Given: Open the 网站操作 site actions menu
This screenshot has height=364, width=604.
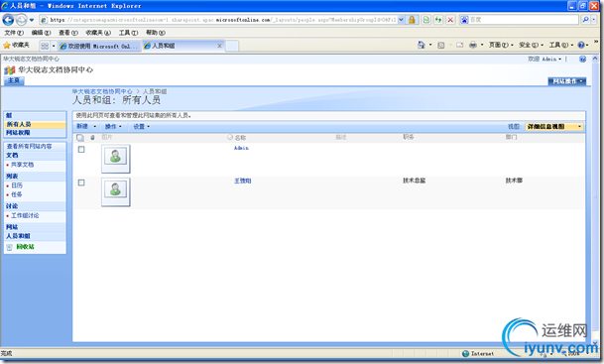Looking at the screenshot, I should tap(567, 81).
